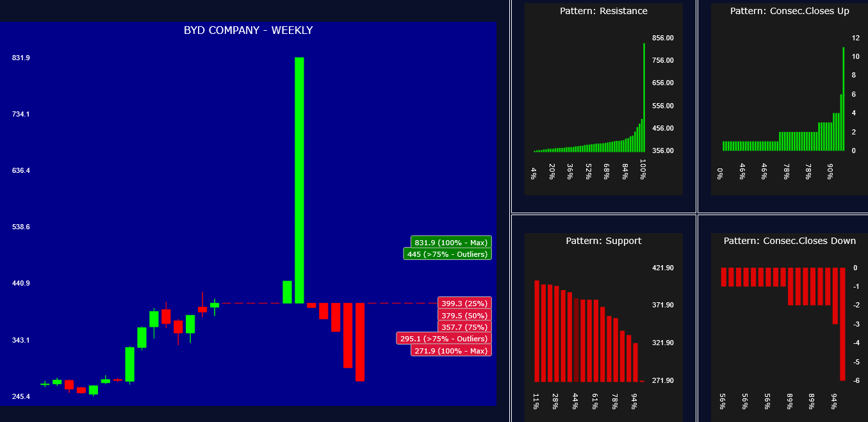Select the 445 (>75% - Outliers) green label
868x422 pixels.
[x=447, y=254]
